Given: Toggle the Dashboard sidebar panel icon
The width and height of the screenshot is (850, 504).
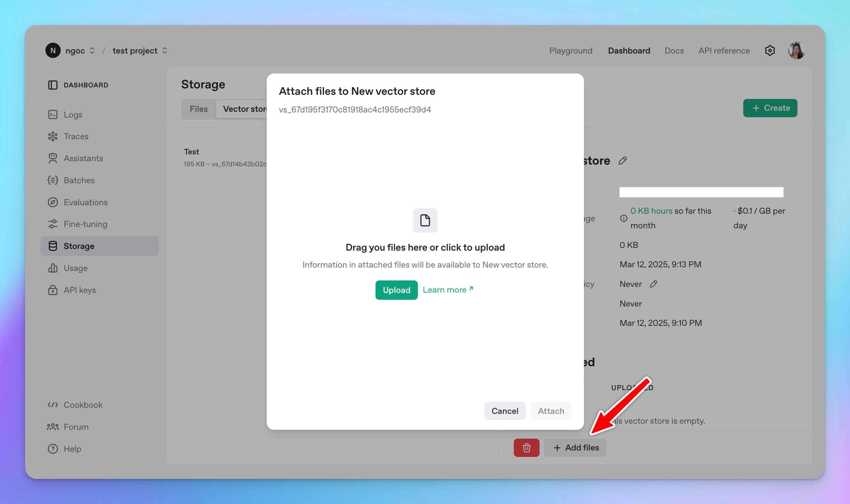Looking at the screenshot, I should pos(53,85).
